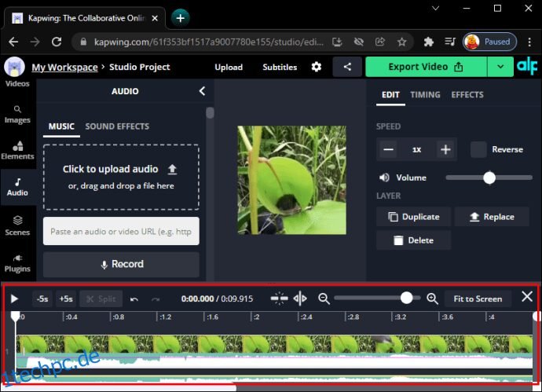542x392 pixels.
Task: Open the Elements sidebar panel
Action: pos(17,151)
